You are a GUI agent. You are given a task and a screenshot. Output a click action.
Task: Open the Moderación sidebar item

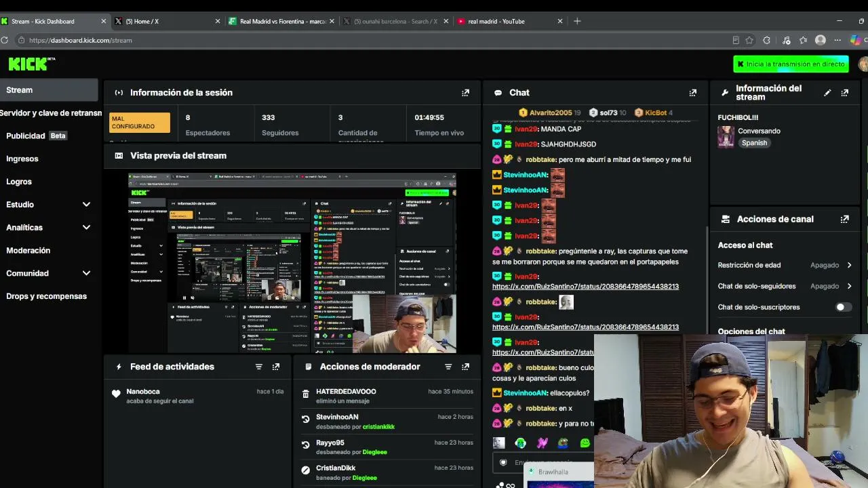point(28,250)
